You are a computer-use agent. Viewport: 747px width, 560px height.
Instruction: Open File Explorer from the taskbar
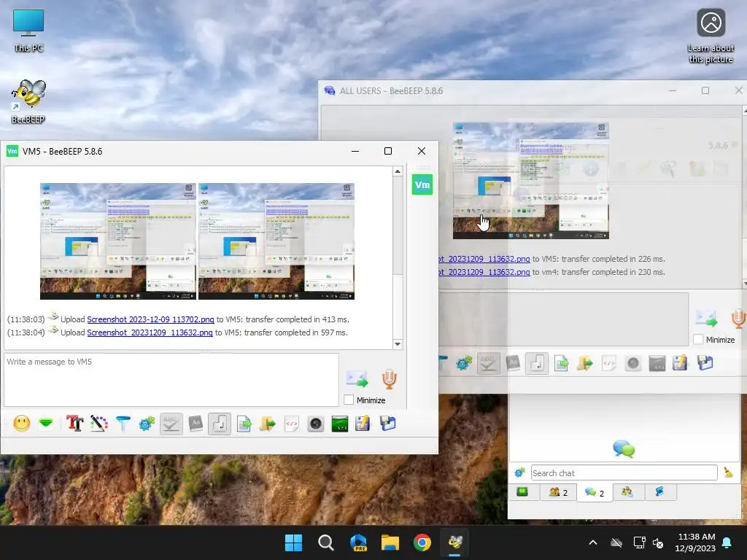pyautogui.click(x=390, y=542)
